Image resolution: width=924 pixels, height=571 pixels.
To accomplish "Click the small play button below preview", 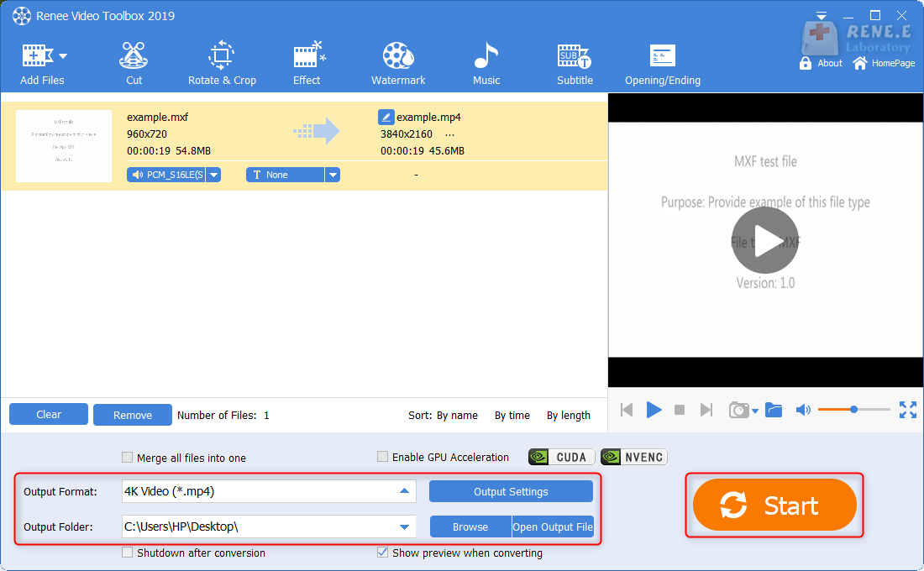I will click(654, 410).
